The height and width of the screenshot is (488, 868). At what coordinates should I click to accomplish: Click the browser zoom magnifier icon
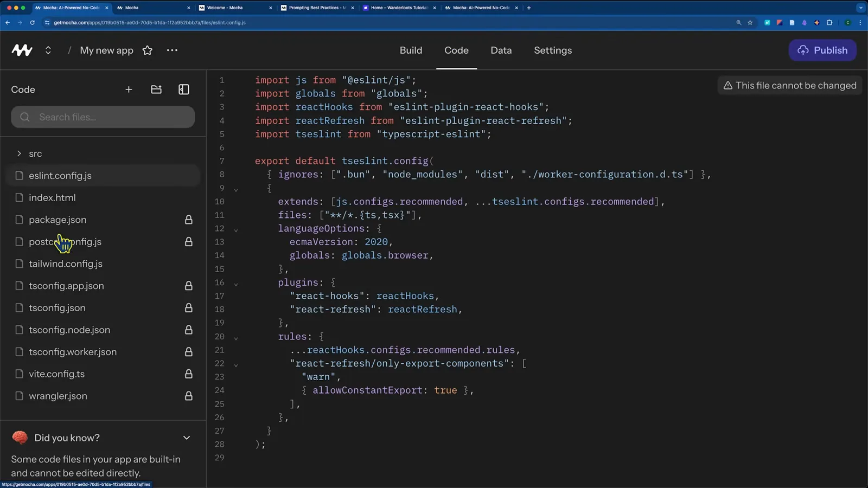pos(738,22)
